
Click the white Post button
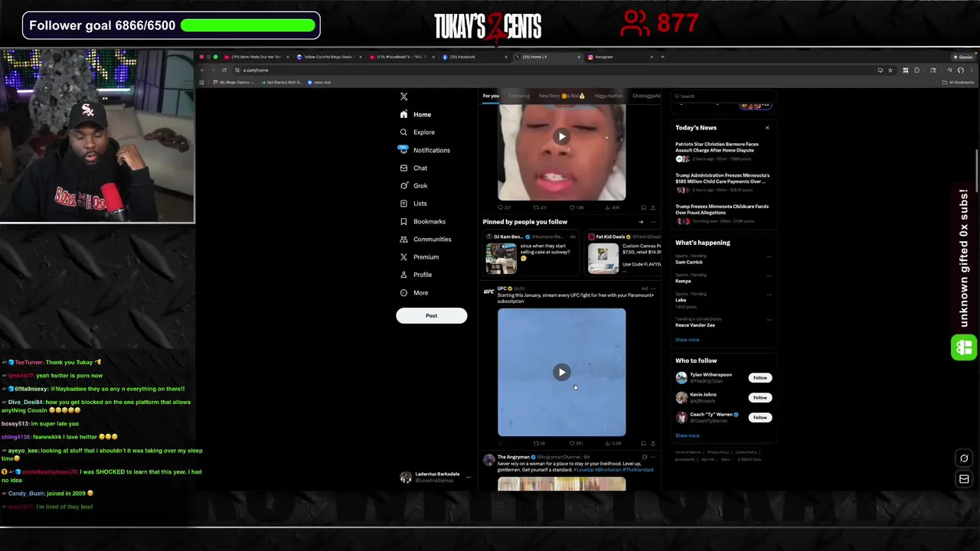(x=431, y=315)
